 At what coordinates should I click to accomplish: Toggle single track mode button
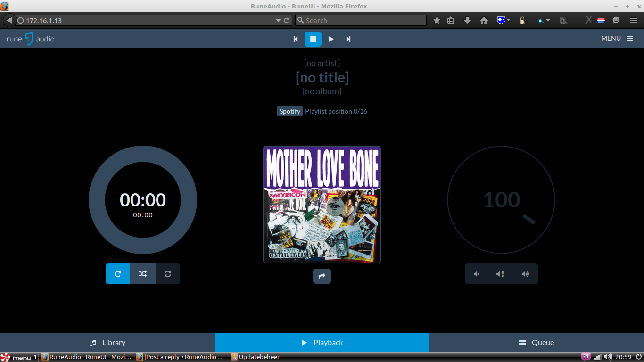167,274
